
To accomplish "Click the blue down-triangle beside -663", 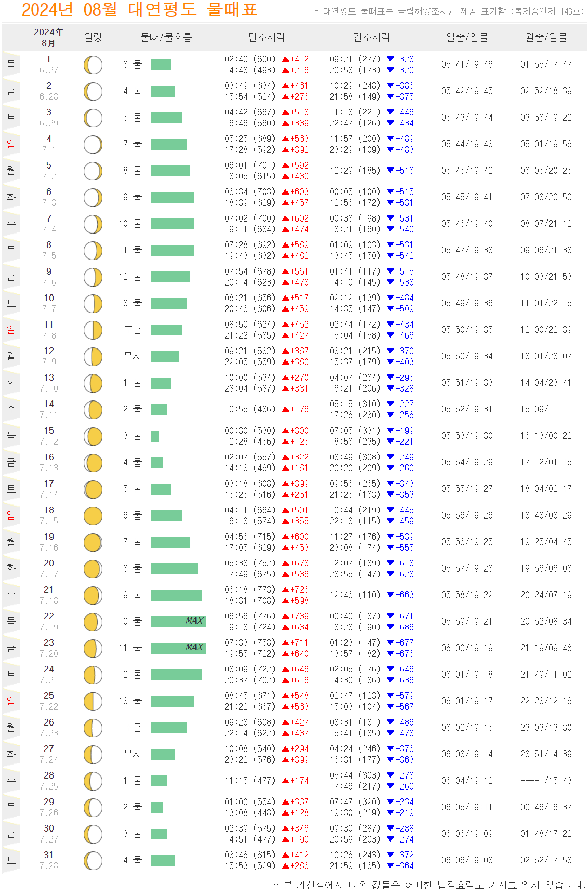I will tap(391, 595).
